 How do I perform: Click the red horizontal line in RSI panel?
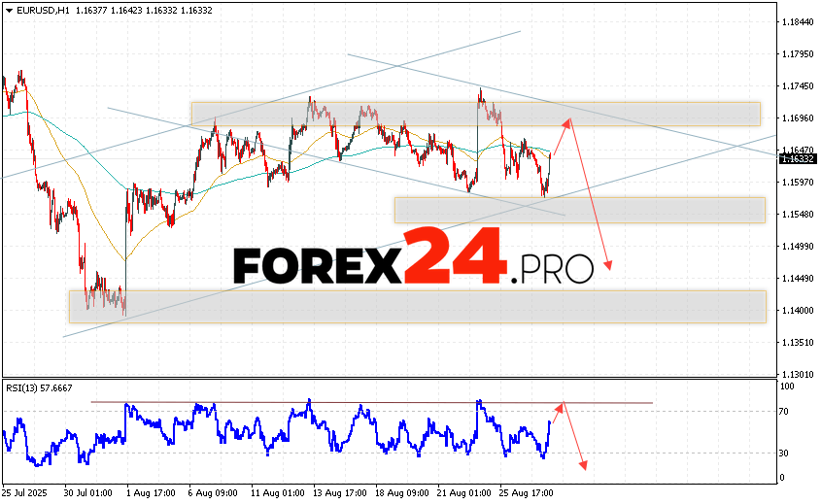tap(369, 402)
